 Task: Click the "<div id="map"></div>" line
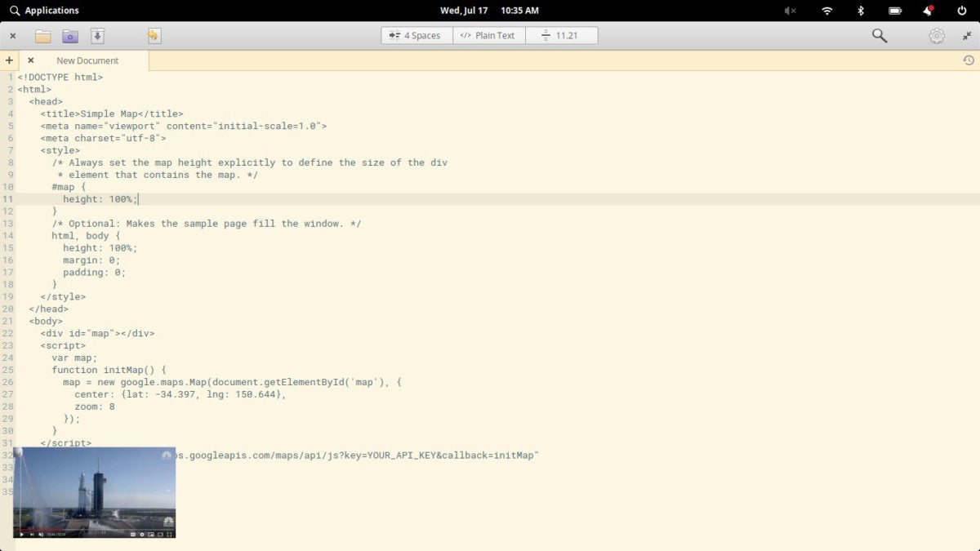pos(97,333)
